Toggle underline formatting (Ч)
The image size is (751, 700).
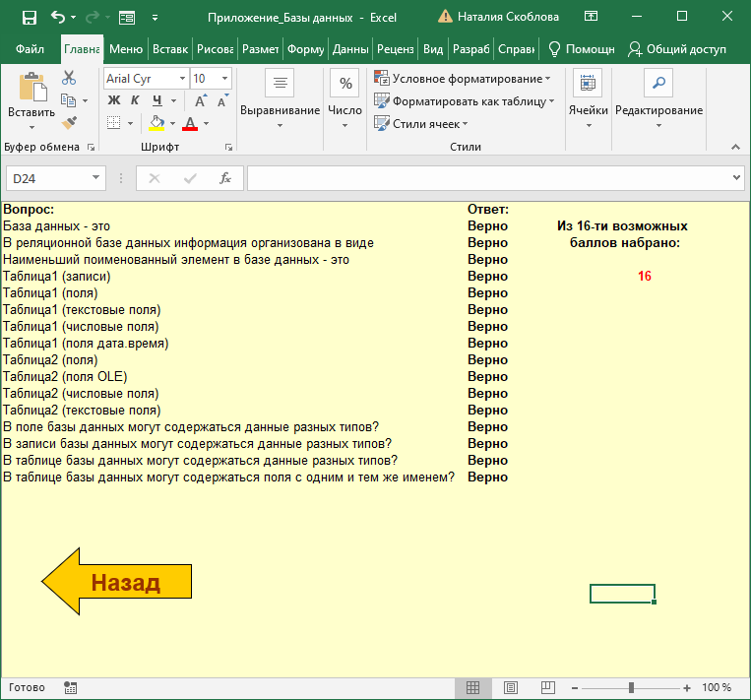coord(156,100)
